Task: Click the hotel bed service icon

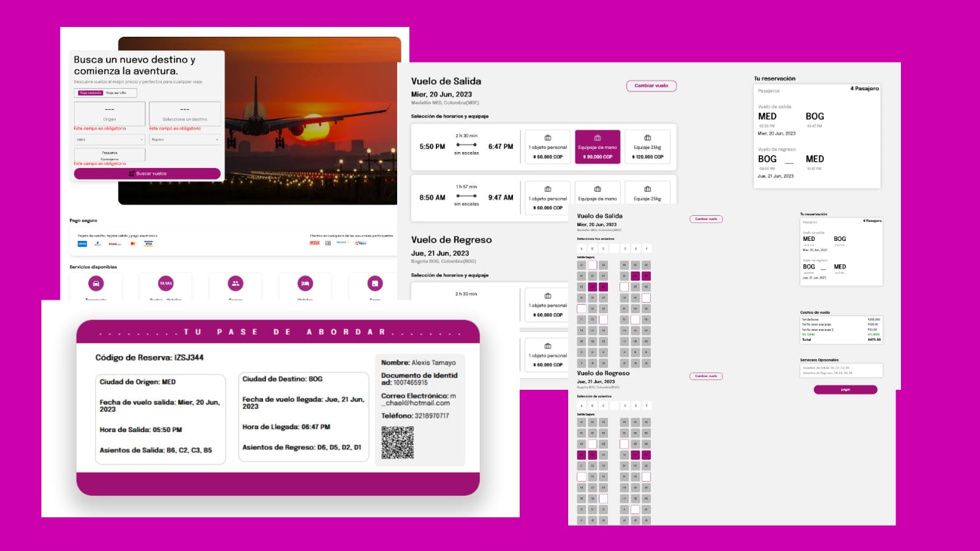Action: pos(305,283)
